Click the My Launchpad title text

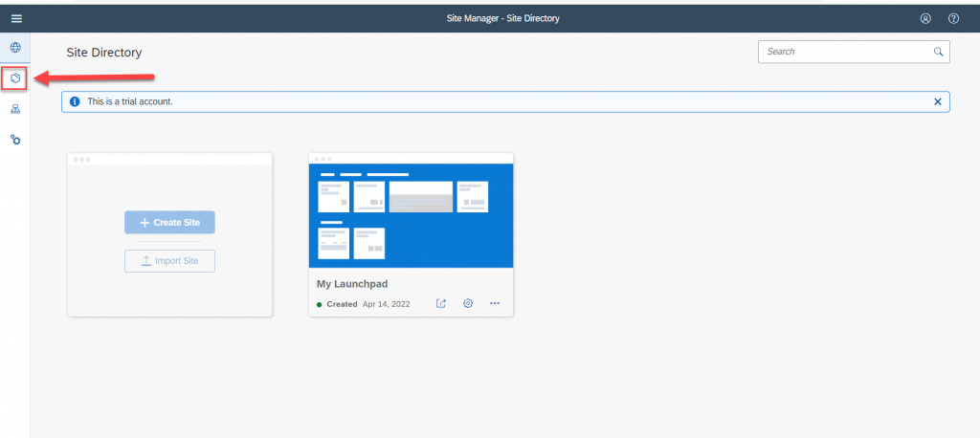(x=352, y=284)
